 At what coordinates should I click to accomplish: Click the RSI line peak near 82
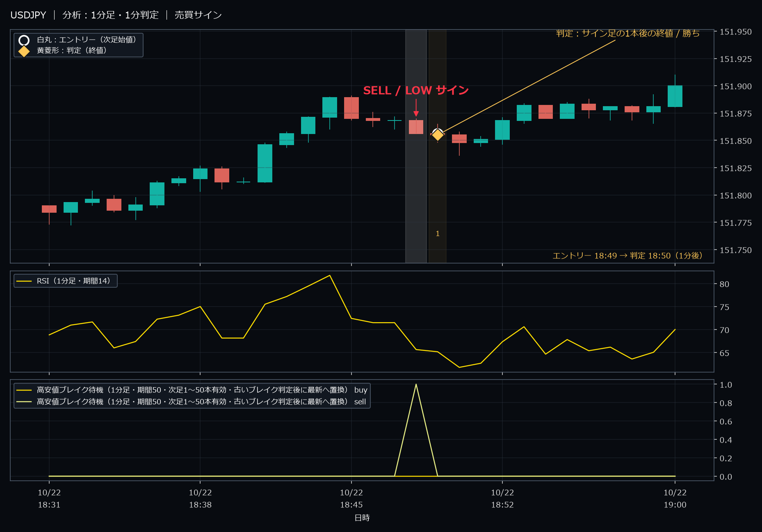click(330, 275)
